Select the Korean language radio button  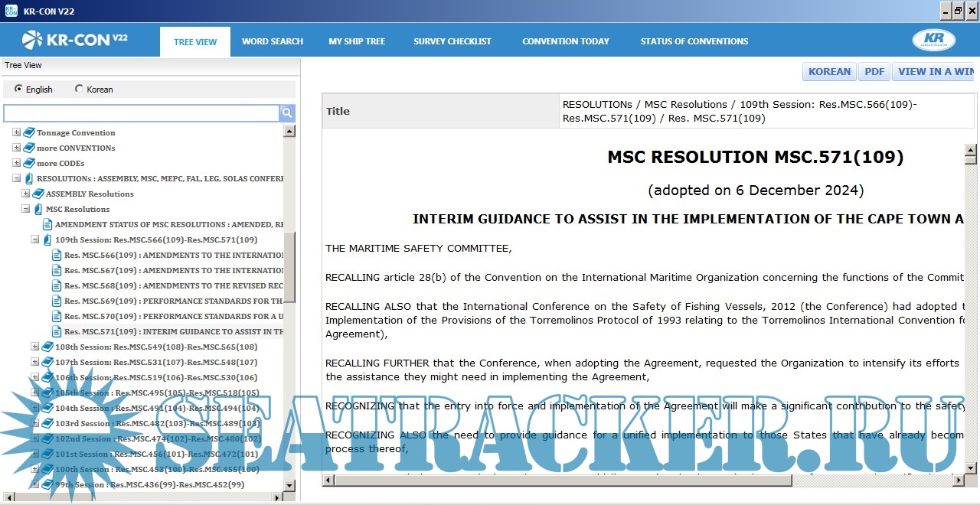[x=79, y=89]
